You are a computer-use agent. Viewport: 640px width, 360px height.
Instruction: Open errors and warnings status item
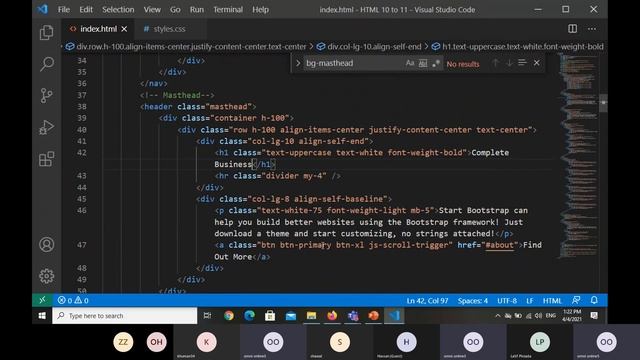[x=73, y=300]
